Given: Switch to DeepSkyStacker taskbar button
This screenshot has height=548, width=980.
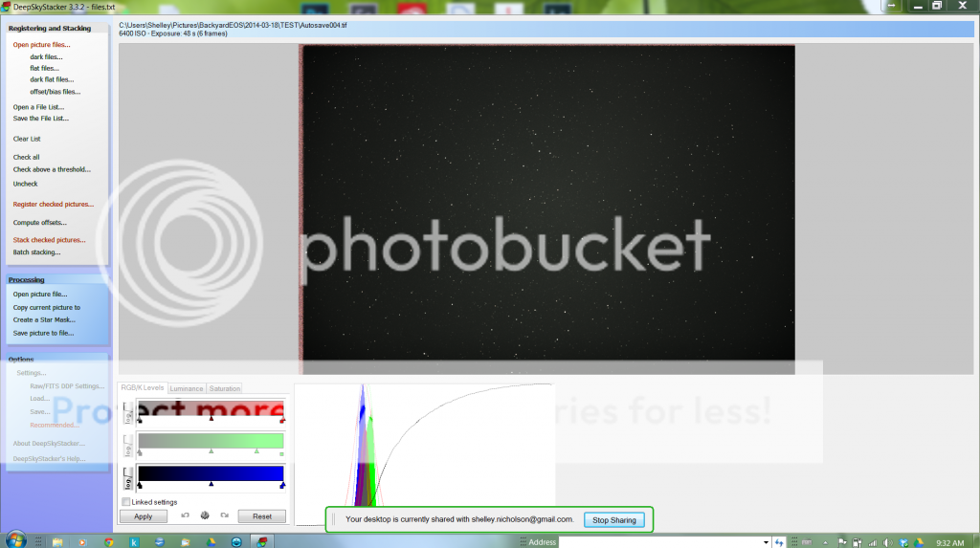Looking at the screenshot, I should pos(262,542).
